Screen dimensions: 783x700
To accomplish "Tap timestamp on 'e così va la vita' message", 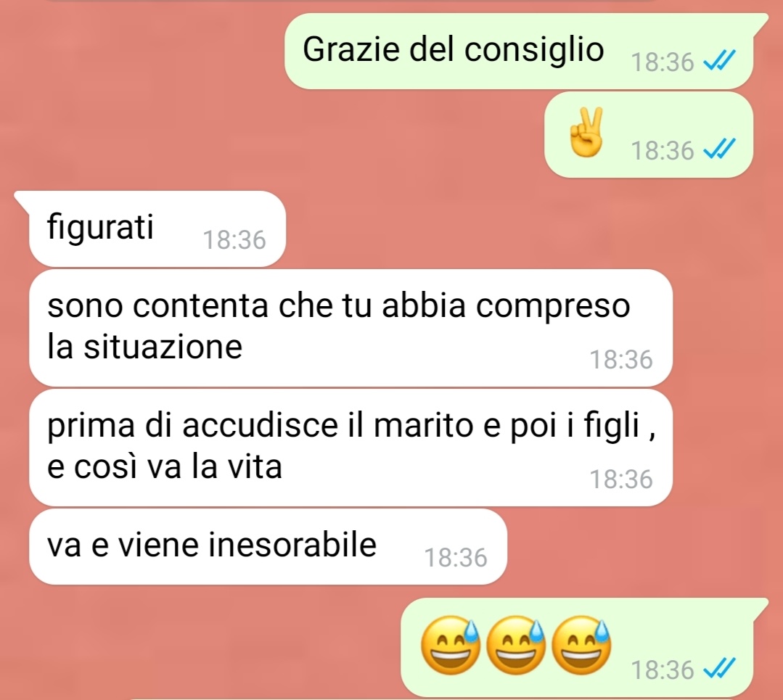I will click(621, 479).
